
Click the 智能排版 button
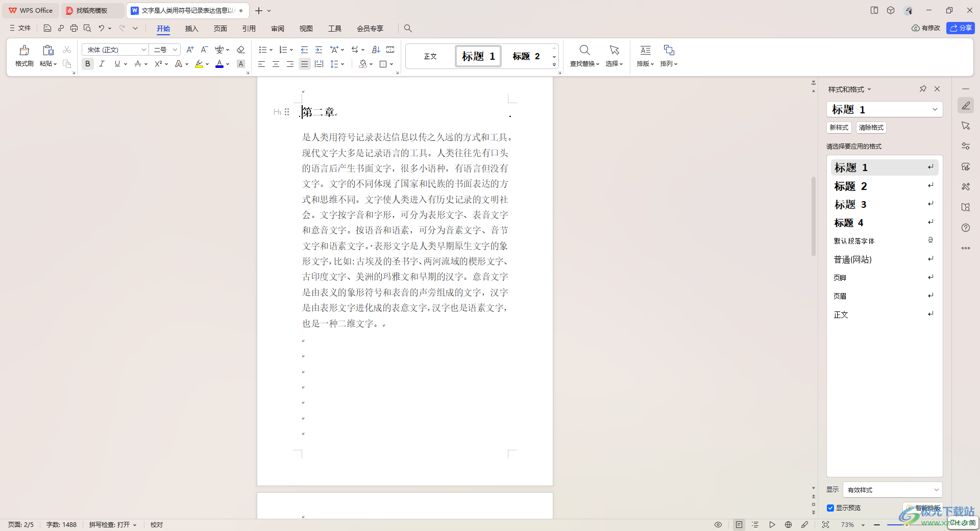coord(922,508)
